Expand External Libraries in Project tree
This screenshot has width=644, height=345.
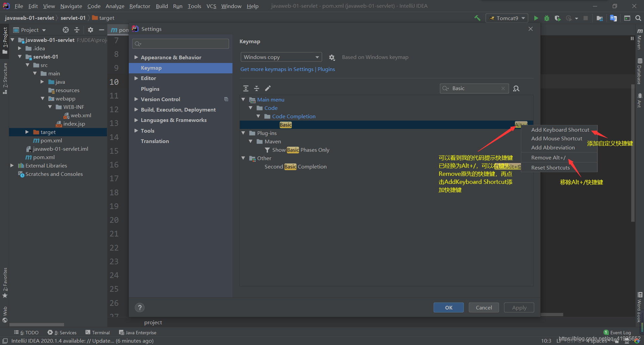click(x=12, y=165)
